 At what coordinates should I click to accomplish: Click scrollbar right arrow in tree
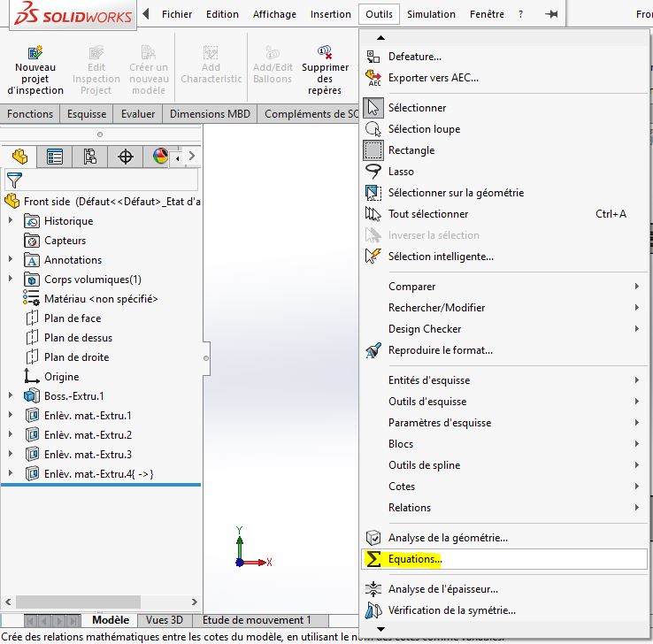194,602
